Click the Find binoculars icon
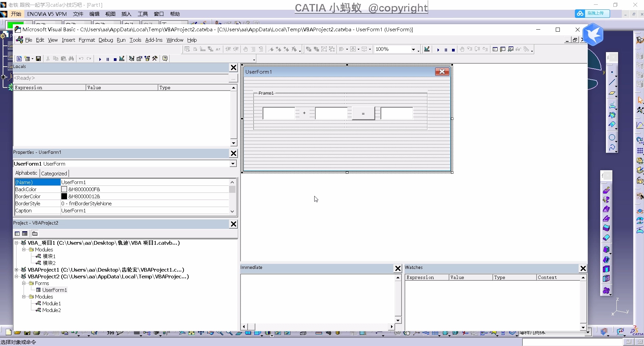644x346 pixels. coord(71,59)
